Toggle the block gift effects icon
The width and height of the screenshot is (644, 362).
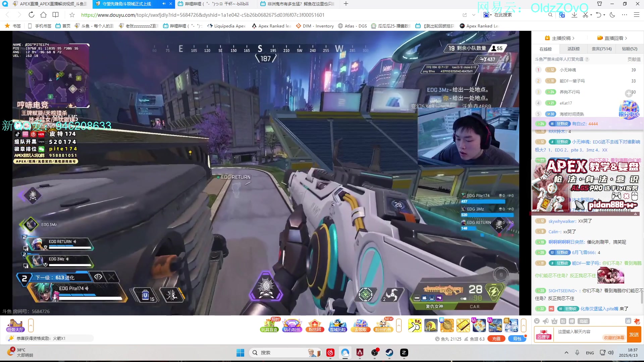click(637, 321)
